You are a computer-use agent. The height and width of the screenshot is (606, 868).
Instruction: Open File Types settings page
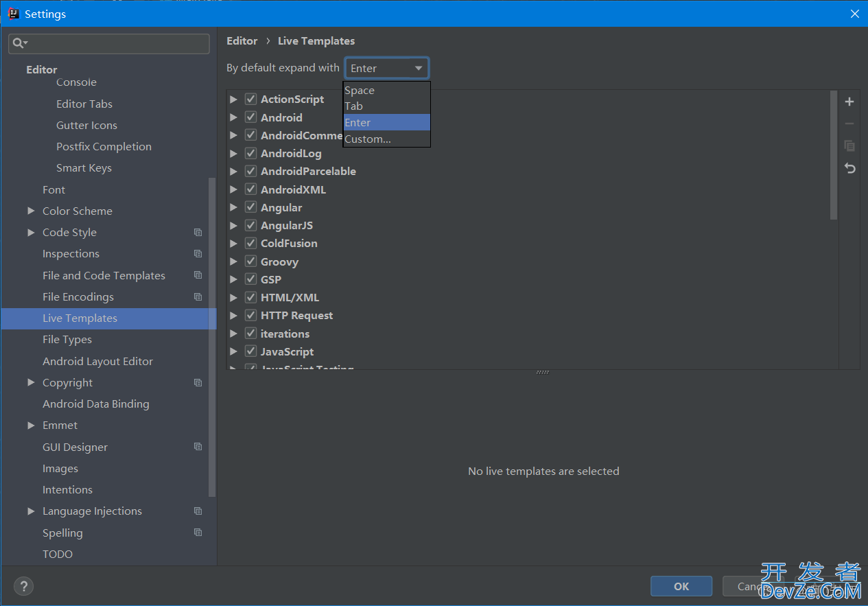coord(67,340)
